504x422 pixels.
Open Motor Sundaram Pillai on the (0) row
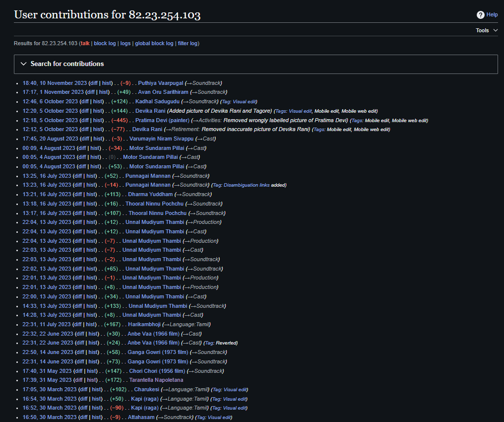pos(150,157)
